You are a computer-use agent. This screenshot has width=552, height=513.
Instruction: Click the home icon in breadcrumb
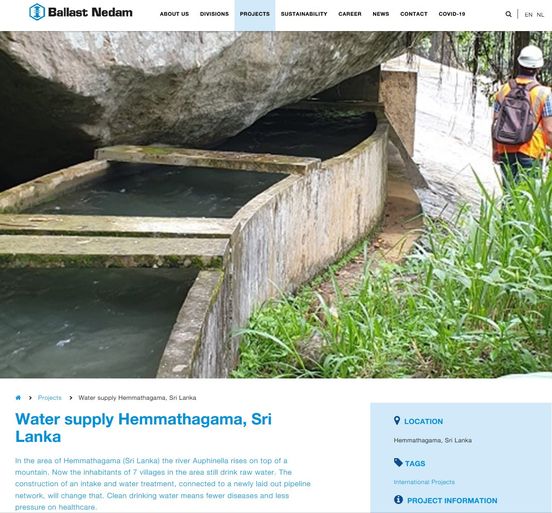click(x=18, y=398)
